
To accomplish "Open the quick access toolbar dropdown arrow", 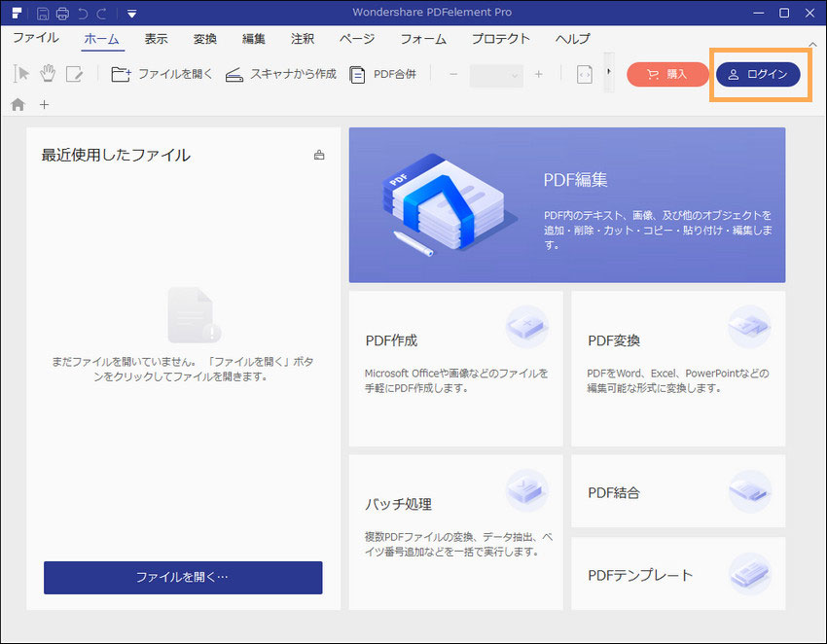I will (132, 14).
